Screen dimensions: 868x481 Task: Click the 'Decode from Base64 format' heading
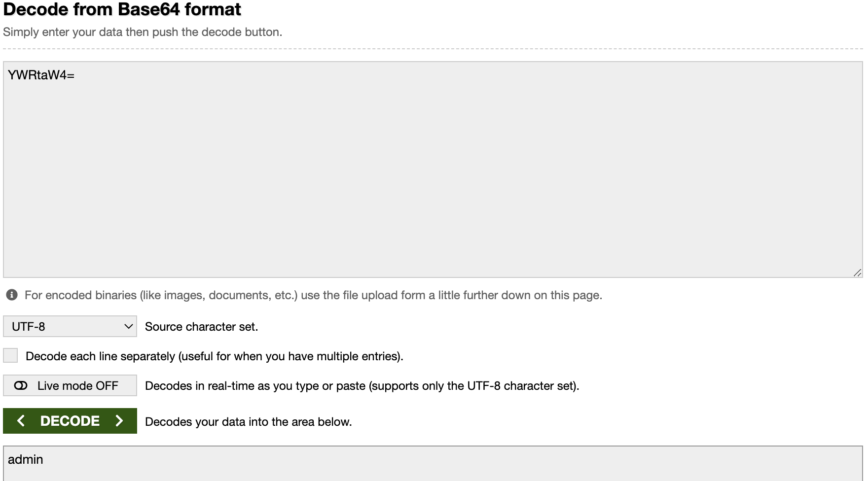click(x=122, y=9)
